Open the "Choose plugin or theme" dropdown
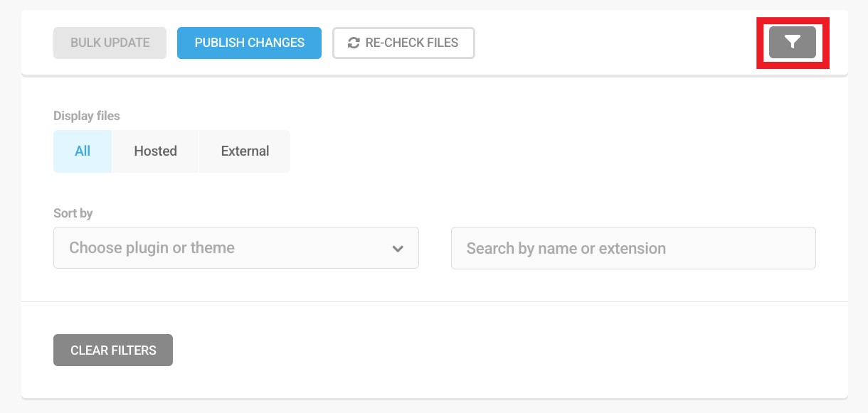Screen dimensions: 868x413 (x=236, y=247)
